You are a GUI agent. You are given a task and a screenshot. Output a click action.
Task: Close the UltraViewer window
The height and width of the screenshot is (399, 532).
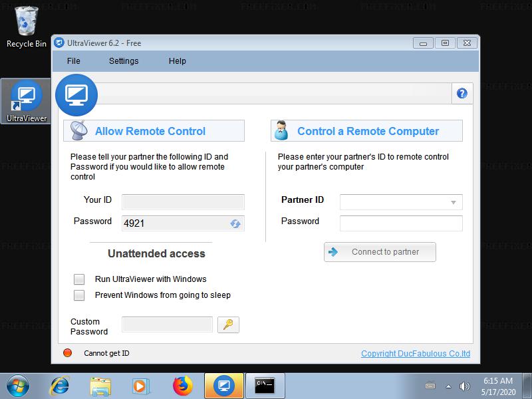(467, 43)
